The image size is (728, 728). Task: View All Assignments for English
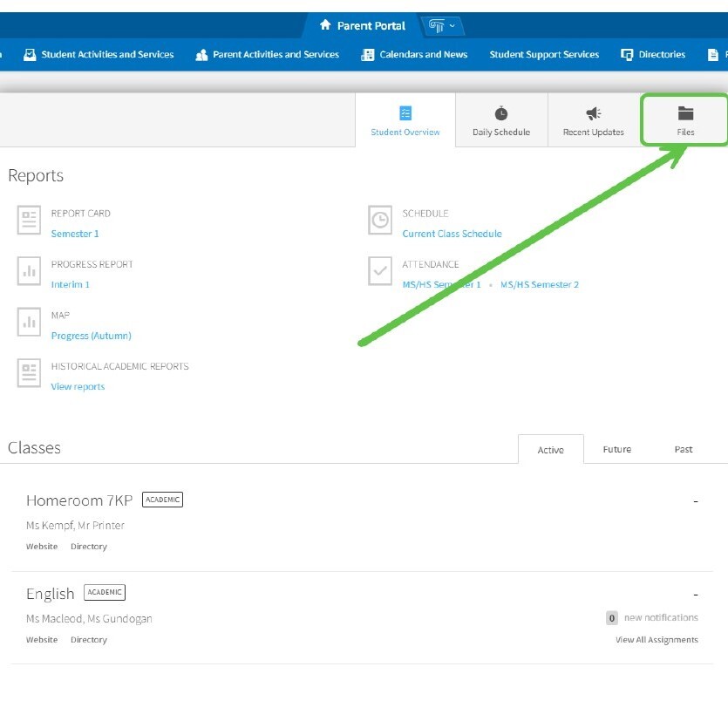(x=657, y=640)
